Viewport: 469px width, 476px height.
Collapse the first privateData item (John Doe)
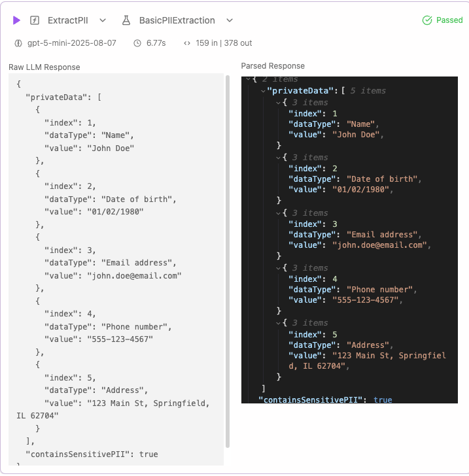(x=279, y=103)
